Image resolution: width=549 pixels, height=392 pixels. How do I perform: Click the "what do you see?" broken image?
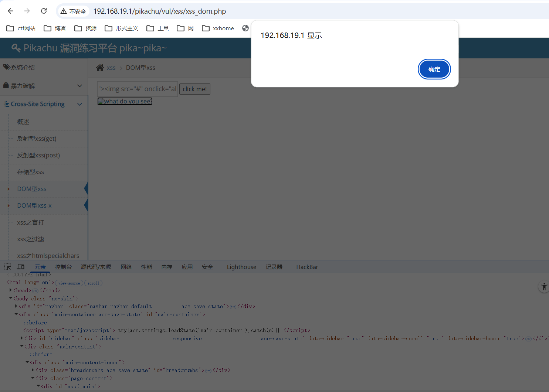(x=125, y=101)
